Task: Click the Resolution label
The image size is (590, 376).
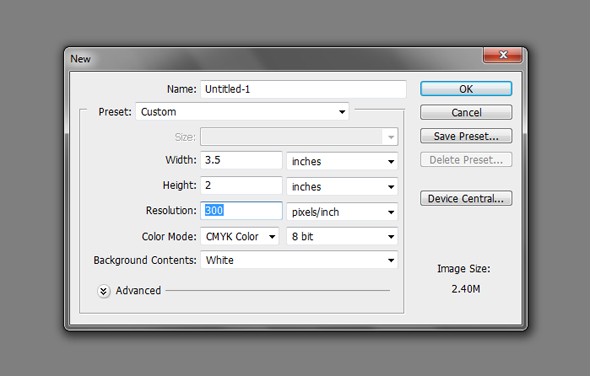Action: pyautogui.click(x=171, y=210)
